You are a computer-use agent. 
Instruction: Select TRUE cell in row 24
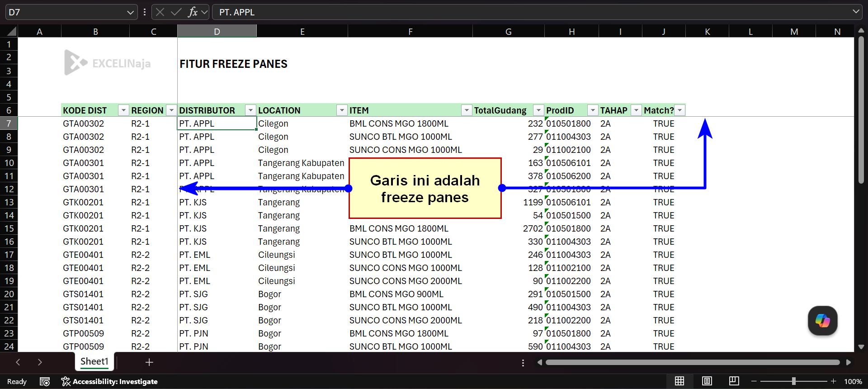pos(664,346)
